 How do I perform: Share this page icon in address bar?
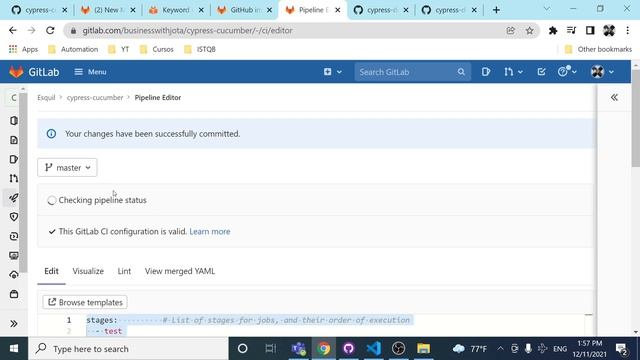click(511, 31)
